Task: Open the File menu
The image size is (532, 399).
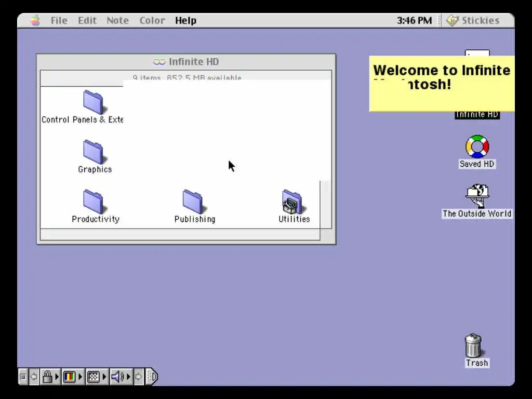Action: (x=59, y=21)
